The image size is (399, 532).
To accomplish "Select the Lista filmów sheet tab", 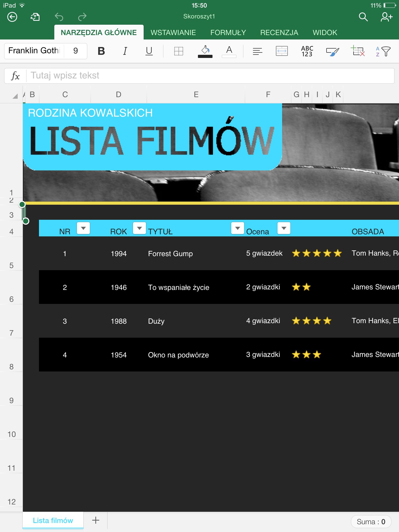I will (53, 520).
